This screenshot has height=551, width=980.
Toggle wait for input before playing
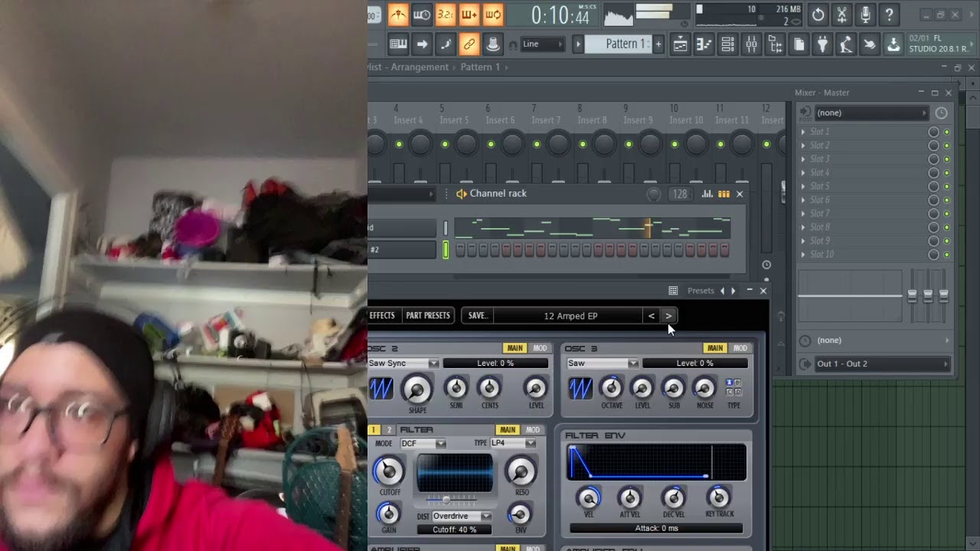pyautogui.click(x=422, y=15)
